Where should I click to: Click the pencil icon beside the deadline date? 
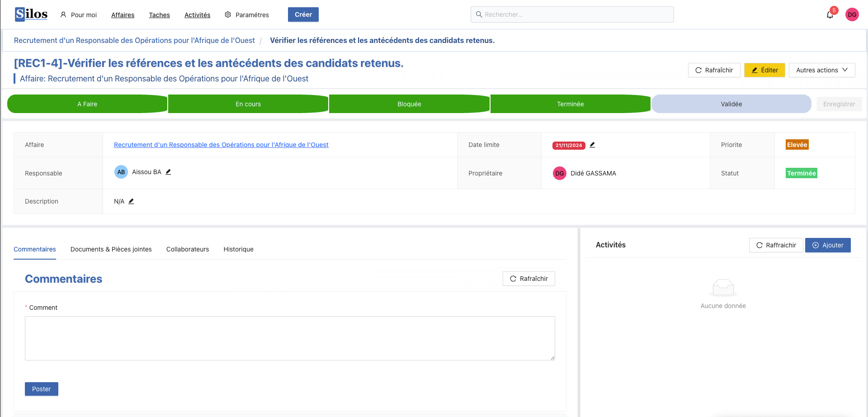point(592,145)
